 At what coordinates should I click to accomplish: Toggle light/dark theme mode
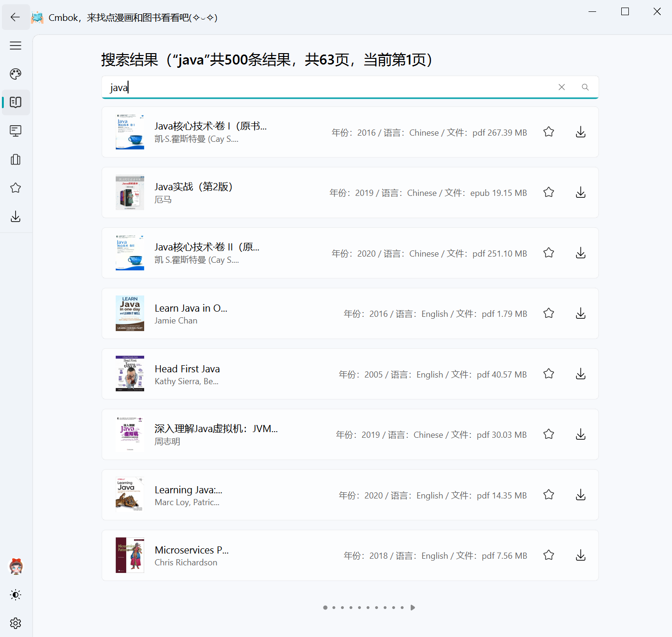click(16, 595)
